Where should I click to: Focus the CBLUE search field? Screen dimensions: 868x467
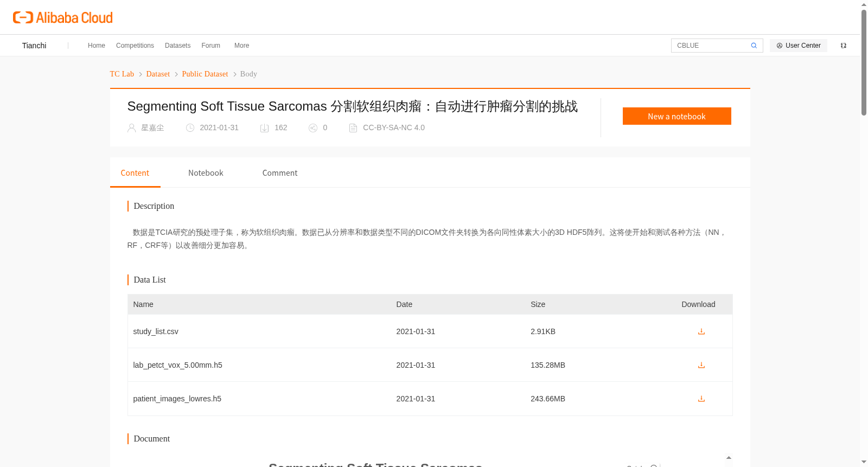[x=711, y=46]
